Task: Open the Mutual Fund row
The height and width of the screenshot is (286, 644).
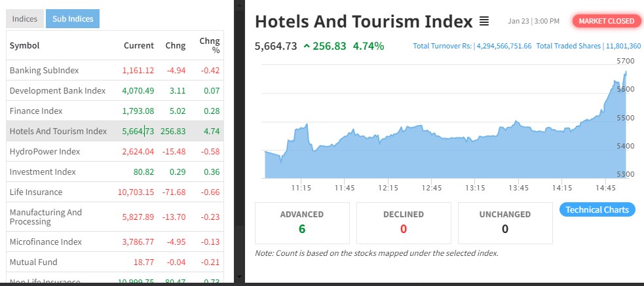Action: (x=33, y=262)
